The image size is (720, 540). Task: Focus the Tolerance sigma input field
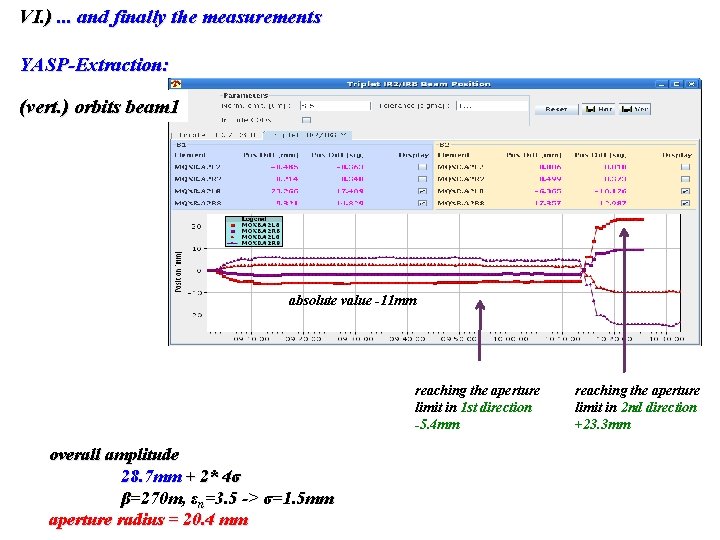point(492,106)
